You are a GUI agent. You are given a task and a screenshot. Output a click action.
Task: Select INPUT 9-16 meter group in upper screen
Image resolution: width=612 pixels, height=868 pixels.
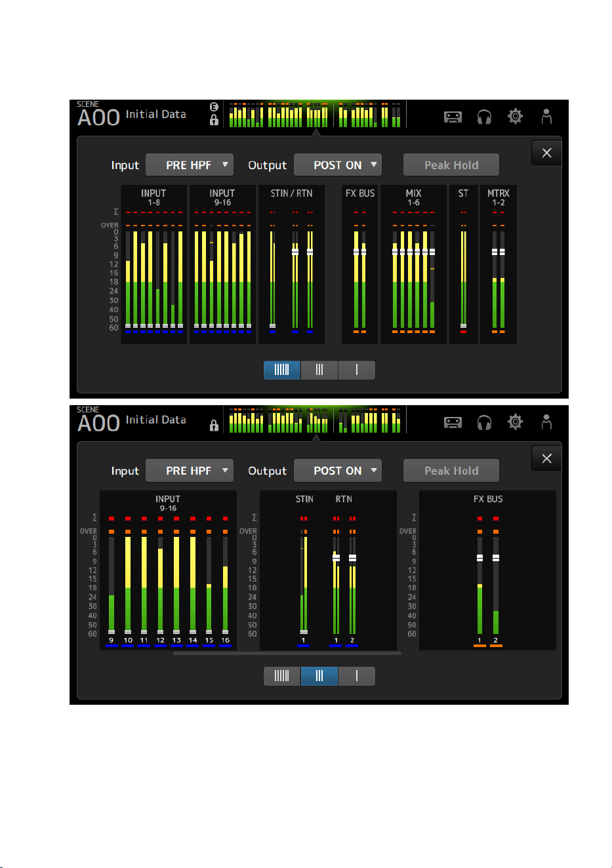[222, 264]
